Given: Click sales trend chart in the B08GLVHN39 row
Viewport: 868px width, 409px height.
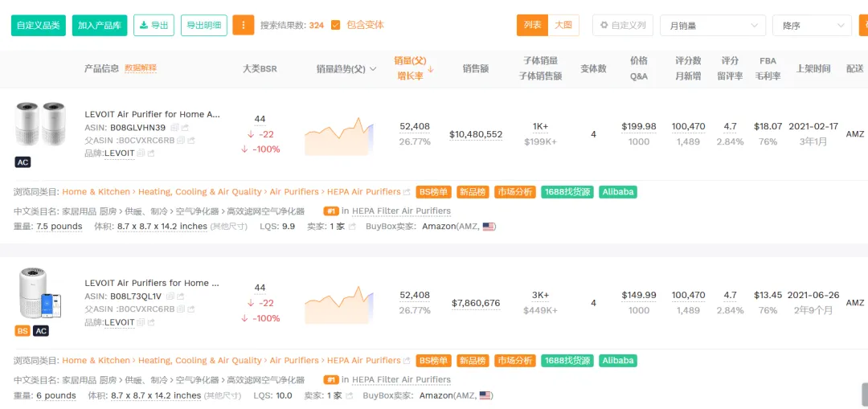Looking at the screenshot, I should pyautogui.click(x=339, y=136).
